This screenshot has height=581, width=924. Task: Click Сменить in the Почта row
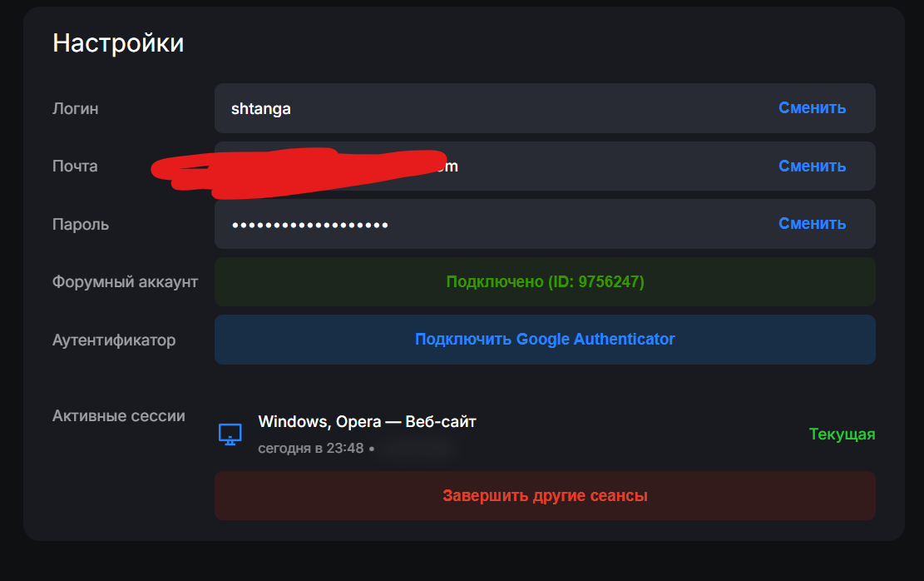[812, 166]
